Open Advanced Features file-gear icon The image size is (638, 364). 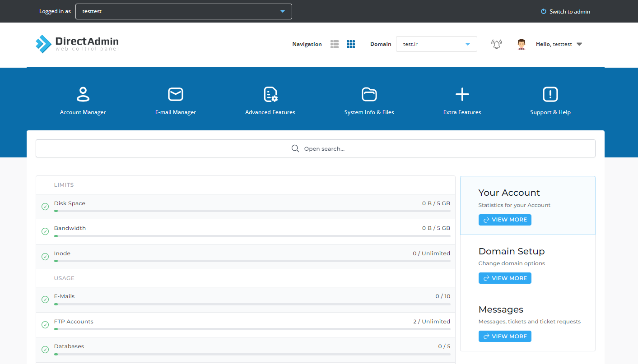point(270,95)
